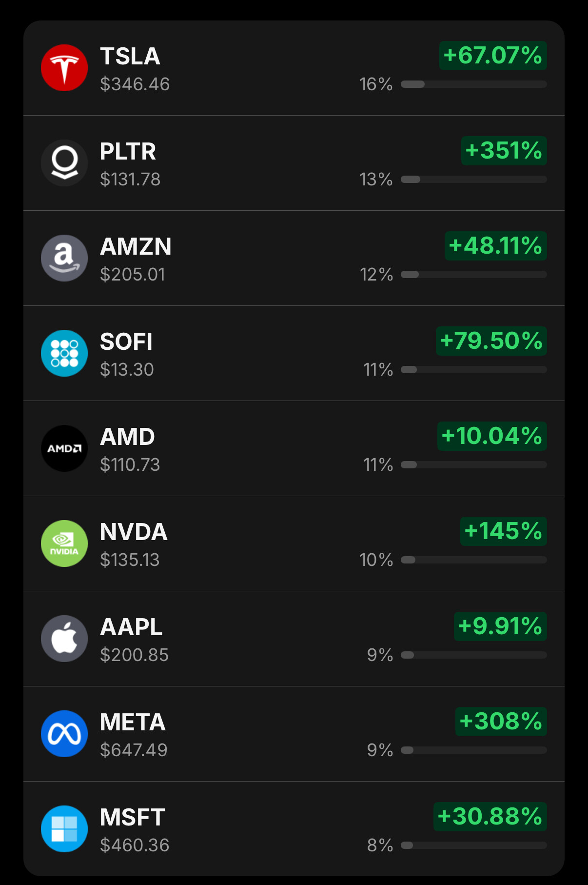This screenshot has width=588, height=885.
Task: Click the TSLA 16% allocation bar
Action: point(474,84)
